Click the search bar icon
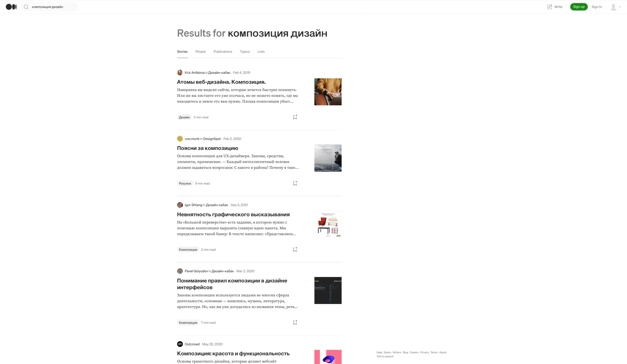 coord(27,6)
